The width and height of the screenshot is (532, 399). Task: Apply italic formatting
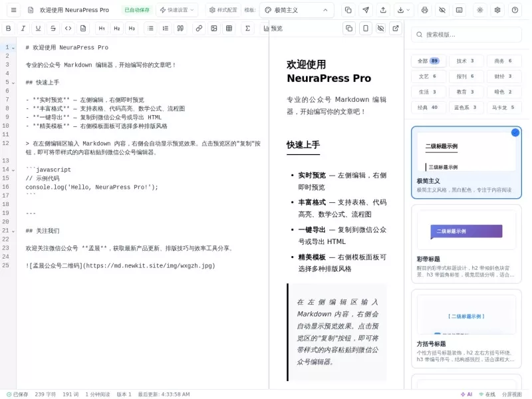(23, 29)
